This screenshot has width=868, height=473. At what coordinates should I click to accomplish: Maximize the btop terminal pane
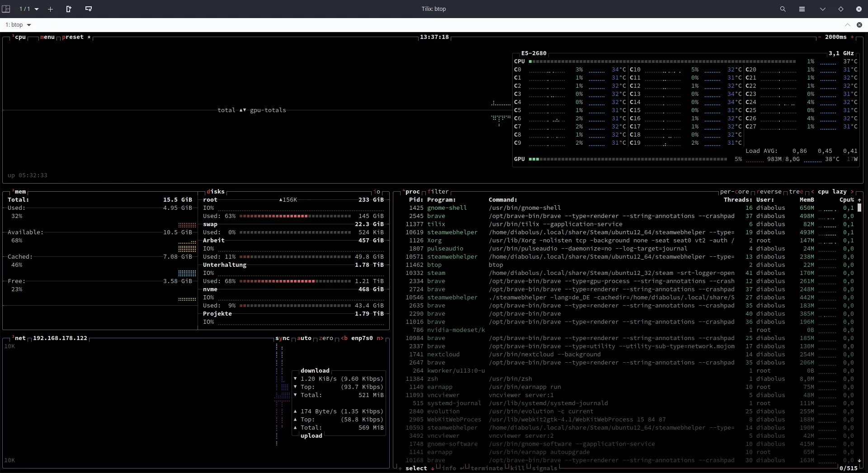848,25
